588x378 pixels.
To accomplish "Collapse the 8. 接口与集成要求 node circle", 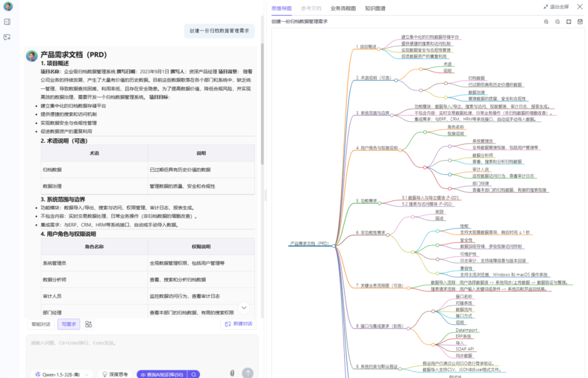I will [408, 328].
